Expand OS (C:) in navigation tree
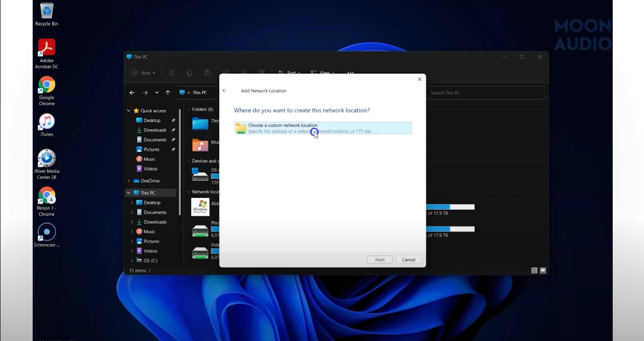Image resolution: width=644 pixels, height=341 pixels. [132, 260]
